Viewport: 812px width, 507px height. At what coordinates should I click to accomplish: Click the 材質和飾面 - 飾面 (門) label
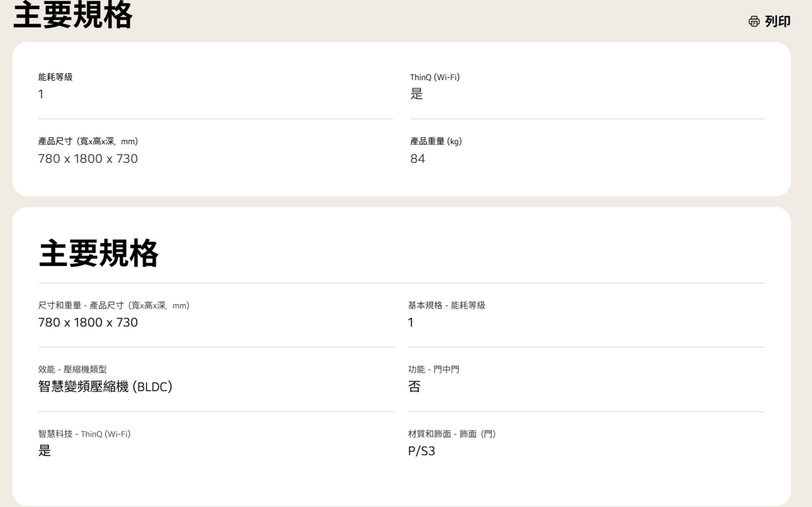(452, 434)
